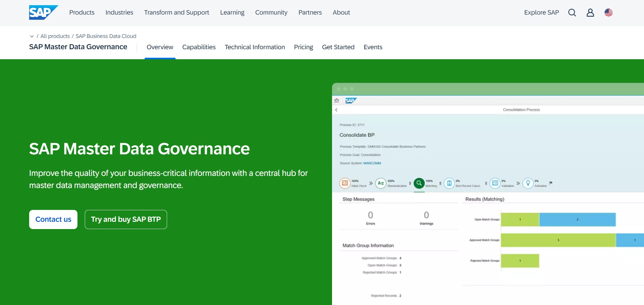Select the US flag language icon
The width and height of the screenshot is (644, 305).
tap(608, 13)
